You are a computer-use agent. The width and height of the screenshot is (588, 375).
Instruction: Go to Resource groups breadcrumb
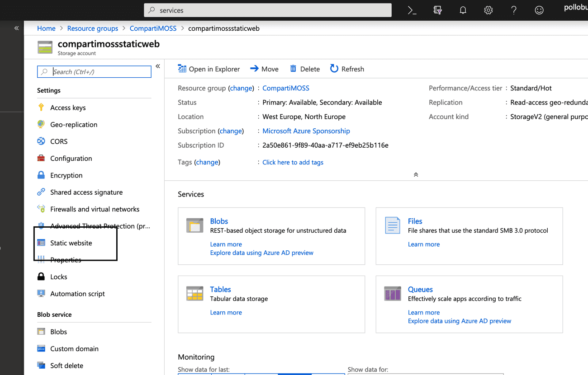point(93,28)
